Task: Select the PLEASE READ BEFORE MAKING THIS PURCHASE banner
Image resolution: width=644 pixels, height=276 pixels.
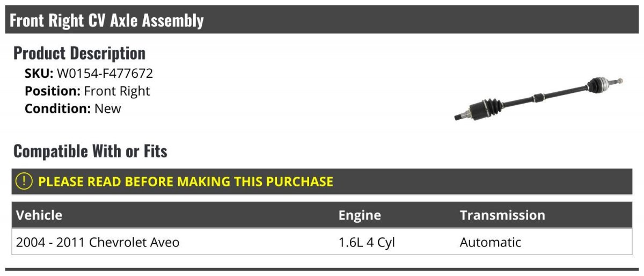Action: pos(322,181)
